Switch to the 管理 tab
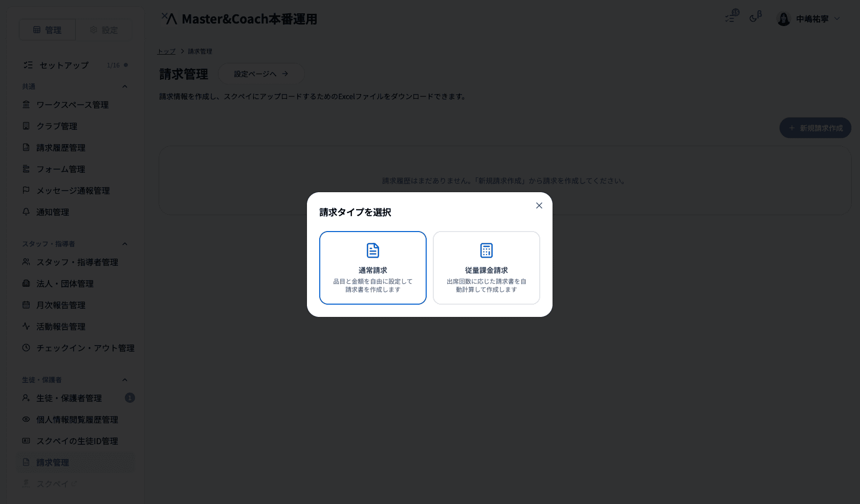 (47, 30)
